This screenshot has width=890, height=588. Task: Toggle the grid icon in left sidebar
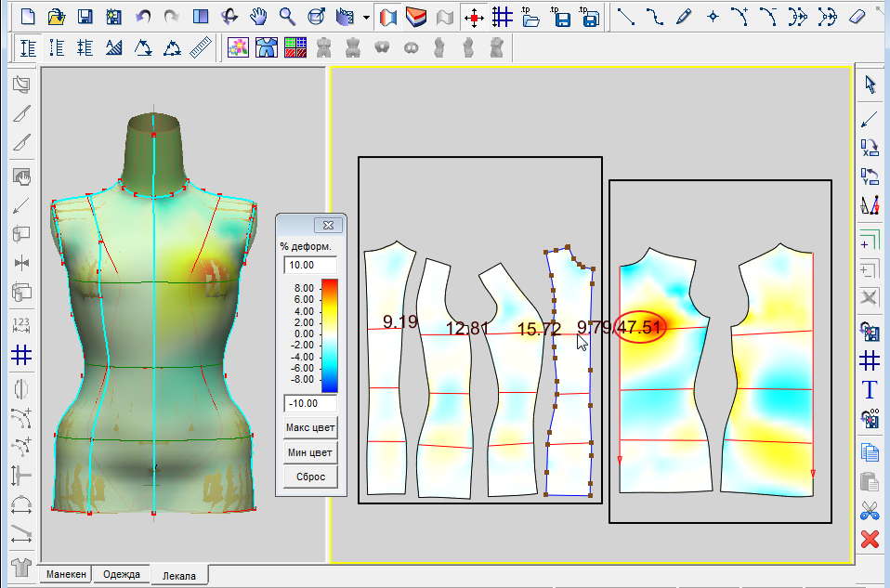[20, 355]
